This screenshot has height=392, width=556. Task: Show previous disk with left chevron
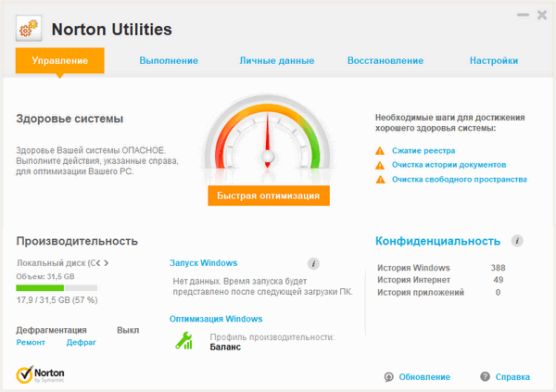[98, 263]
